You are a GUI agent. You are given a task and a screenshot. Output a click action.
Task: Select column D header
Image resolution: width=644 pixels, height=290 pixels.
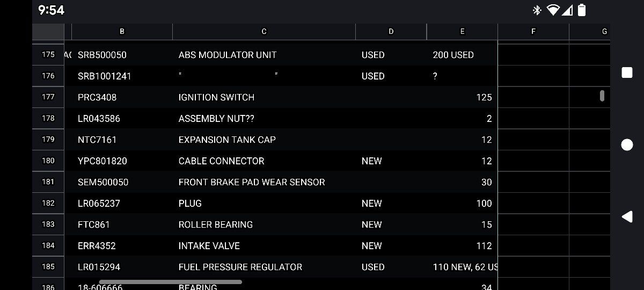(x=391, y=32)
